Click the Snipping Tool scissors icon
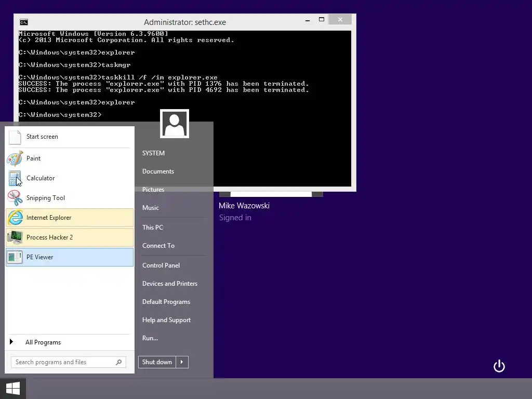 (x=15, y=198)
